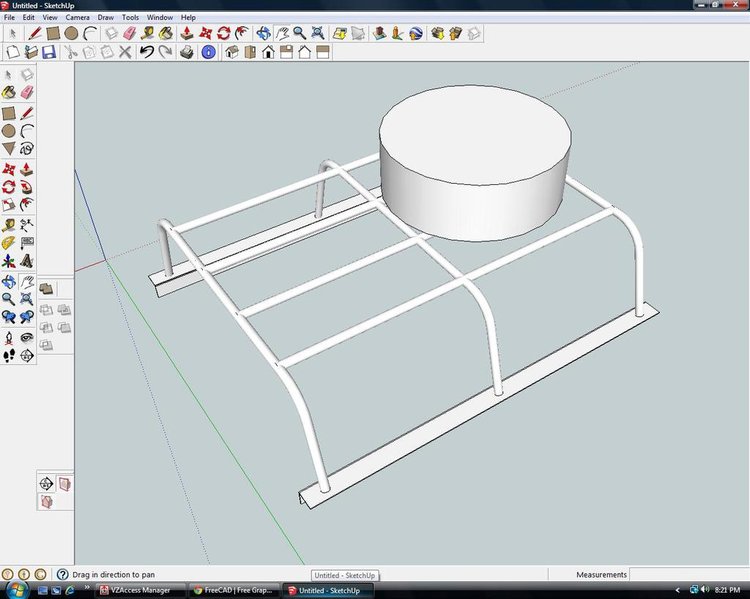The width and height of the screenshot is (750, 599).
Task: Select the 3D Text tool
Action: 27,261
